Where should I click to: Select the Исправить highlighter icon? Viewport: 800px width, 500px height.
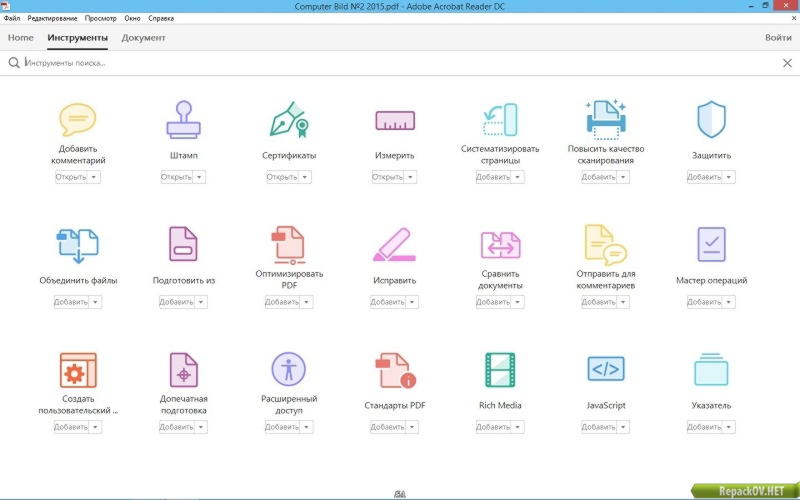[395, 245]
